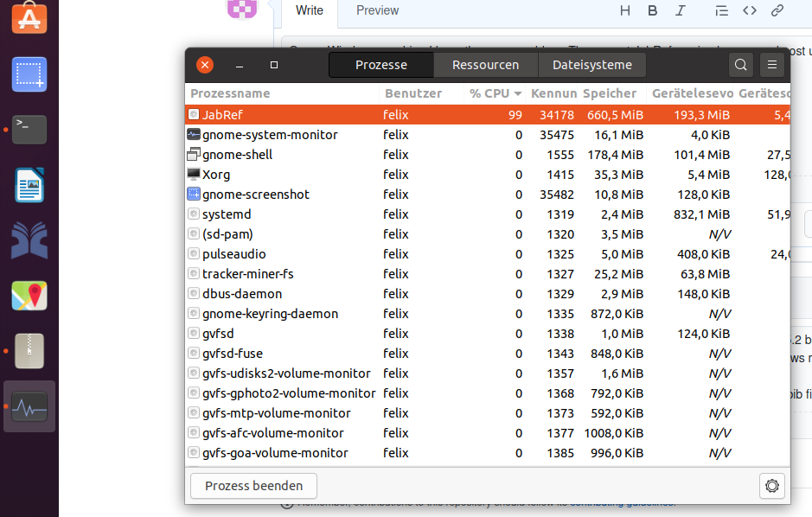Add a link via editor toolbar
This screenshot has width=812, height=517.
tap(777, 10)
